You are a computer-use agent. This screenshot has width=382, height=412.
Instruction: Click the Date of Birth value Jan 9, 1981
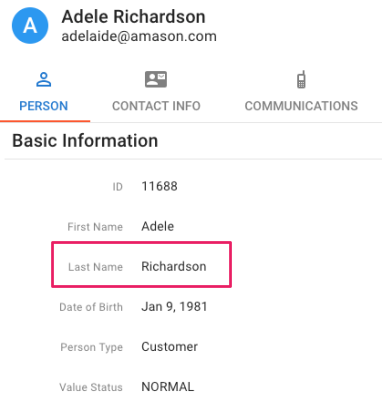point(174,307)
